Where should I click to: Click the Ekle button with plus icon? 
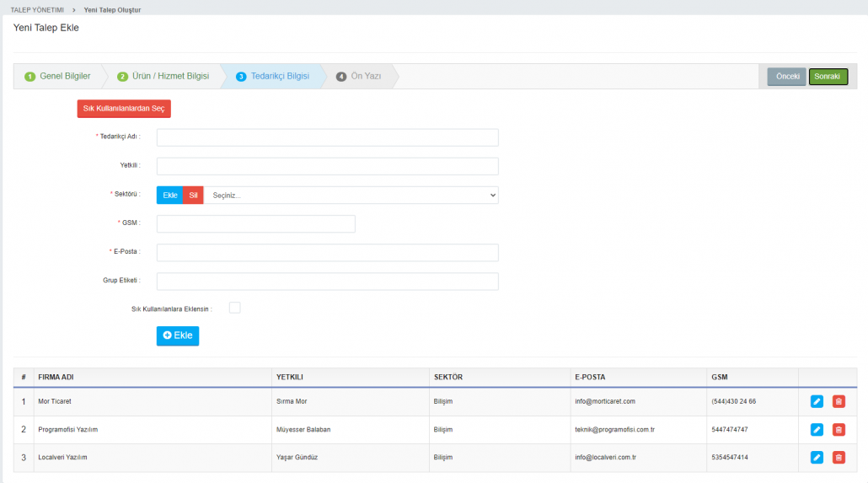click(x=178, y=335)
